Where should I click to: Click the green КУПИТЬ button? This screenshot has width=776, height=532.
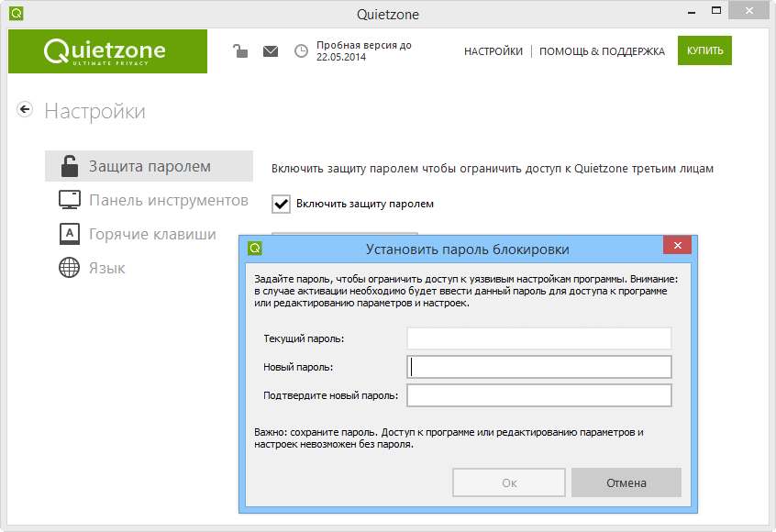point(704,50)
